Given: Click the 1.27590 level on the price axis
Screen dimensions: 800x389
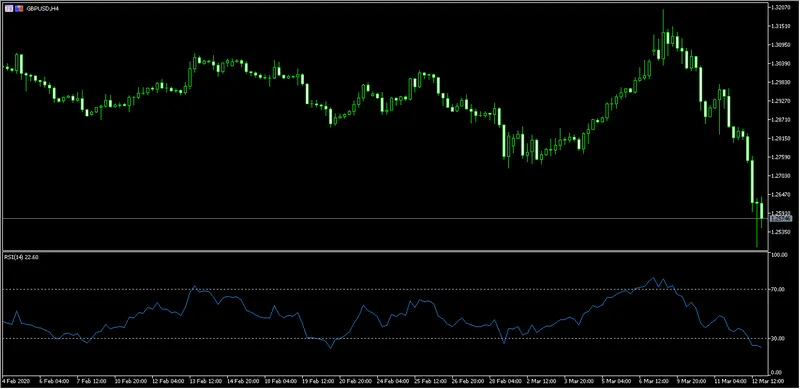Looking at the screenshot, I should (x=782, y=157).
